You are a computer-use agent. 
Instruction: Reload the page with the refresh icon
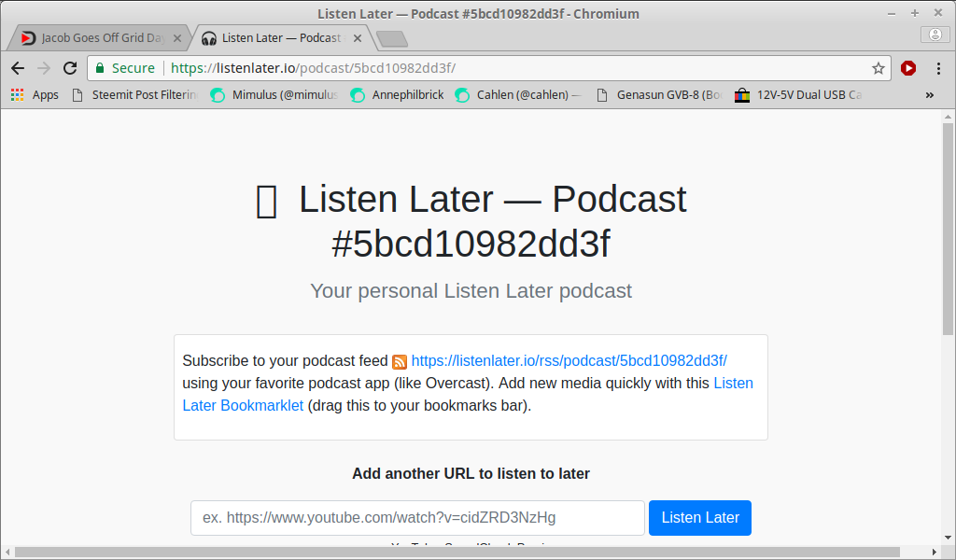coord(70,68)
